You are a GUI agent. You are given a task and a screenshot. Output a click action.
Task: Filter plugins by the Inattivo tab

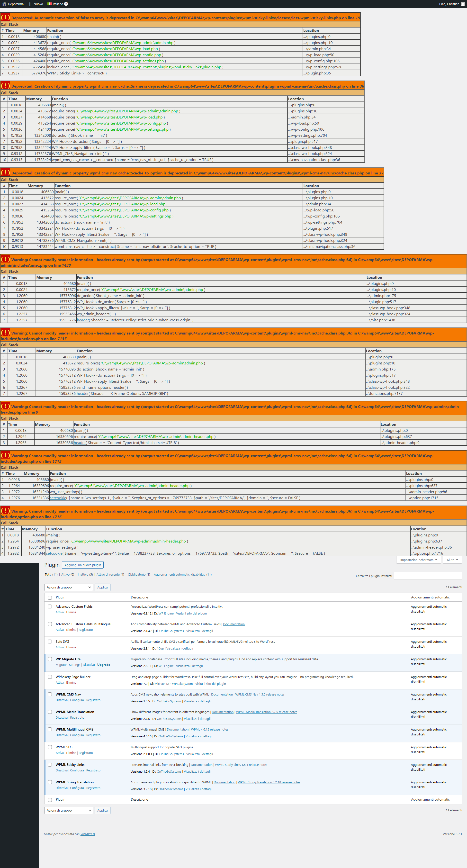coord(83,575)
